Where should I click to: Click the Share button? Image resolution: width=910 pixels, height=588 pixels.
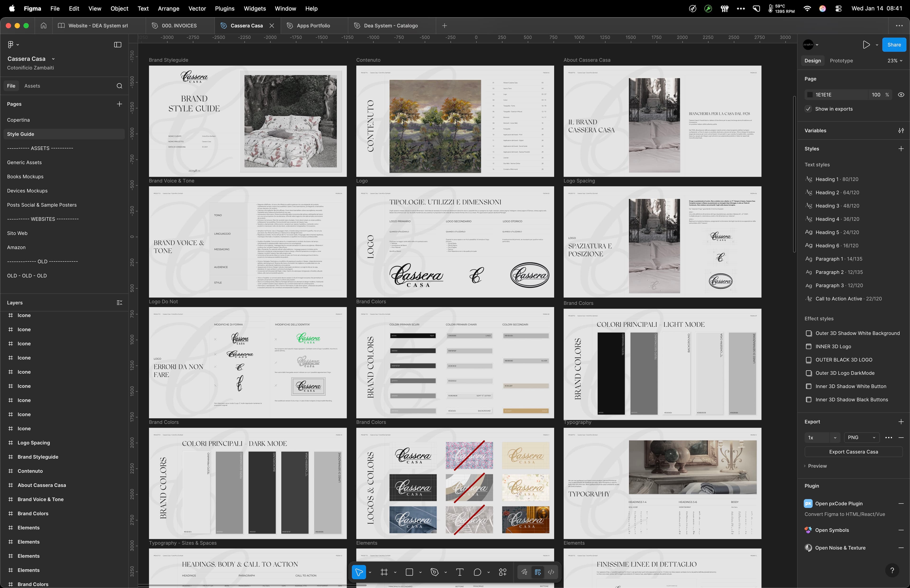tap(894, 45)
